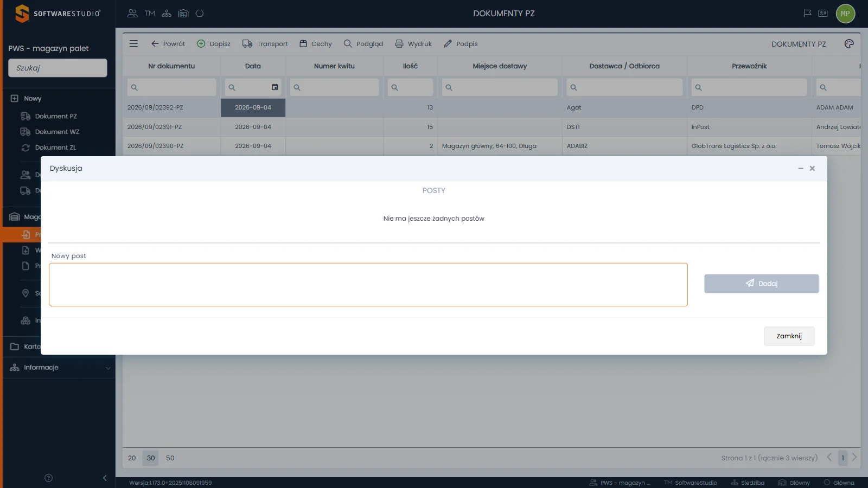The height and width of the screenshot is (488, 868).
Task: Open the Transport toolbar option
Action: (265, 44)
